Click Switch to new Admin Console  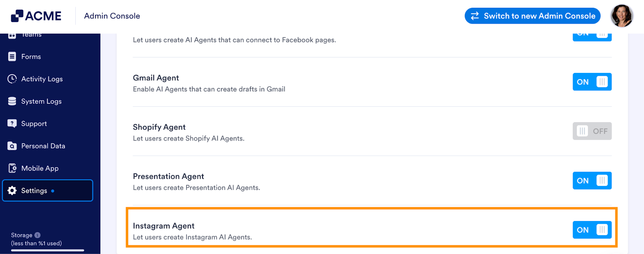coord(533,16)
